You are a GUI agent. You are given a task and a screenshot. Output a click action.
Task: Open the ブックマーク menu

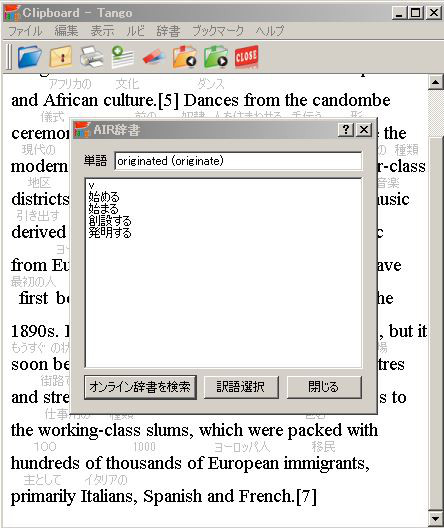pos(218,31)
